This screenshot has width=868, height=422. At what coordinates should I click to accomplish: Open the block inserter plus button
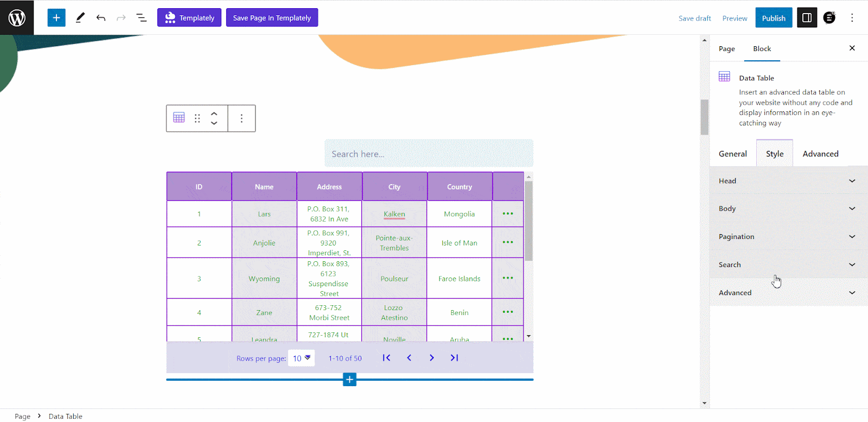point(56,17)
